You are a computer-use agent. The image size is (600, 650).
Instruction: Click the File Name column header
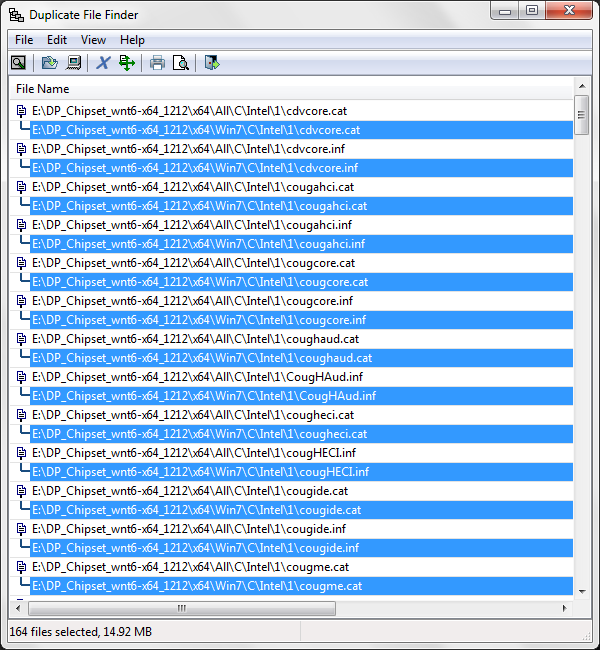pos(42,89)
